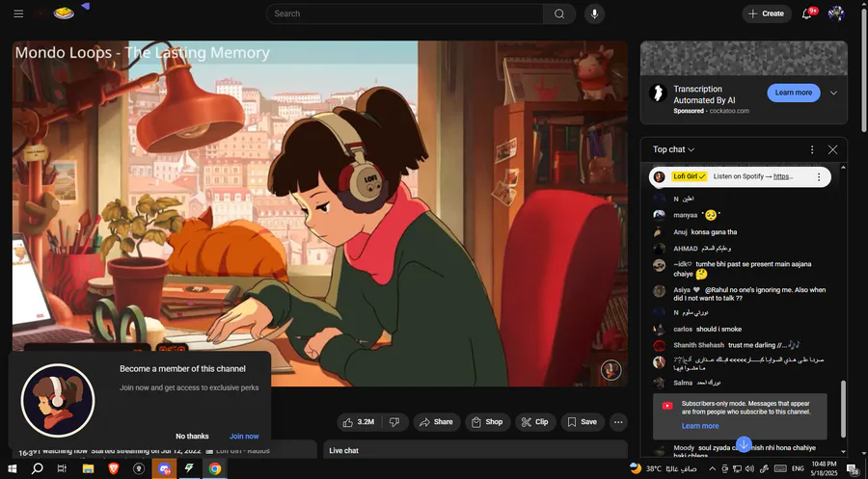Image resolution: width=868 pixels, height=479 pixels.
Task: Open the volume control in the tray
Action: (750, 468)
